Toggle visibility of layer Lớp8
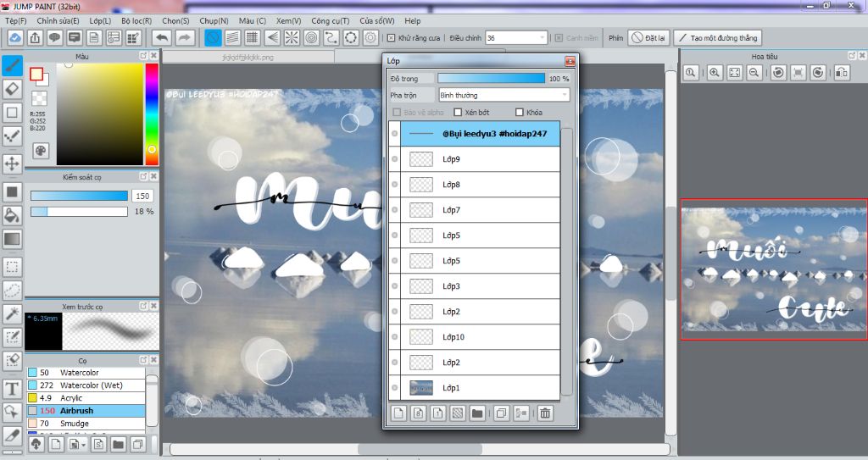This screenshot has width=868, height=460. (x=395, y=185)
